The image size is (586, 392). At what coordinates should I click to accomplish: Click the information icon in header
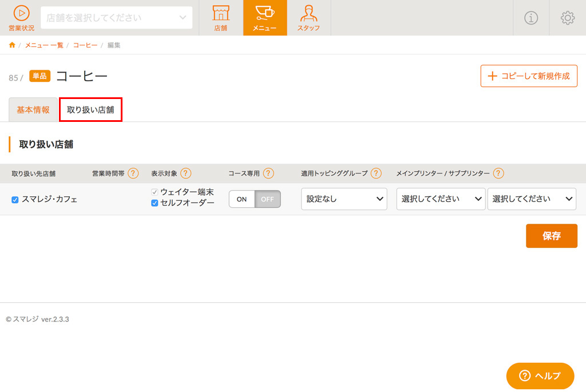(x=531, y=18)
